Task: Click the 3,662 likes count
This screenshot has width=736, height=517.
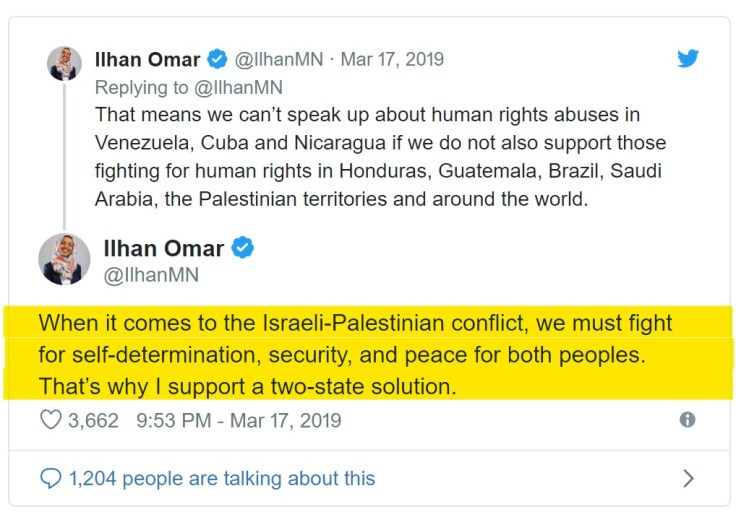Action: 92,420
